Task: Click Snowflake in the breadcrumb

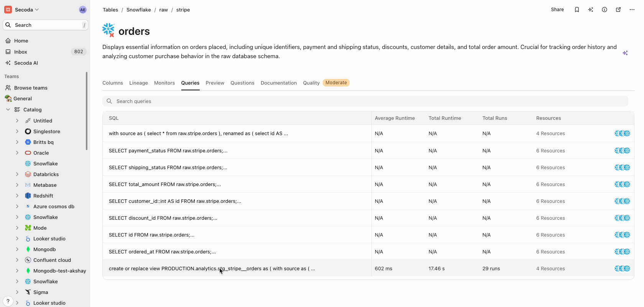Action: [138, 10]
